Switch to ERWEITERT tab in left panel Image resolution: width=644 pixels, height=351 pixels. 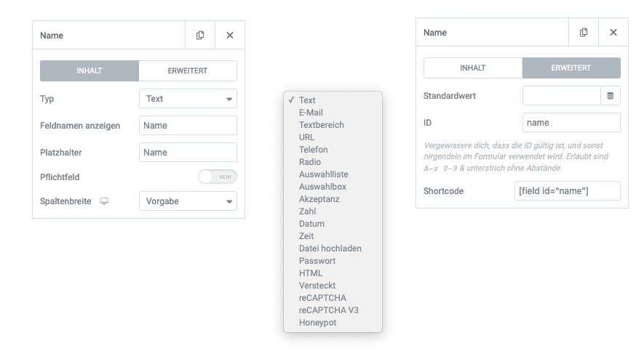tap(188, 71)
